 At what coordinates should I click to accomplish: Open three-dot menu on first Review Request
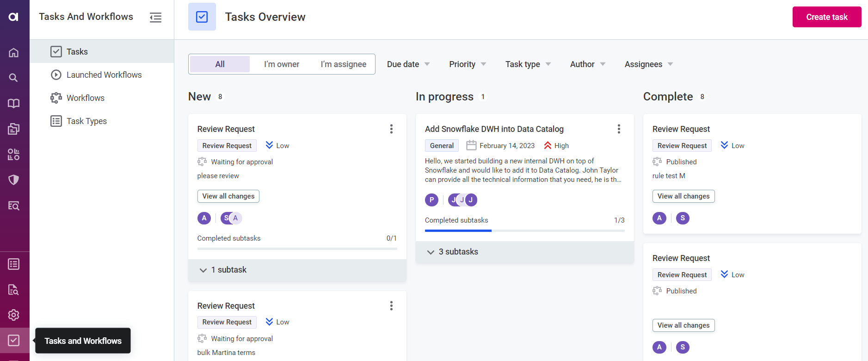(391, 129)
